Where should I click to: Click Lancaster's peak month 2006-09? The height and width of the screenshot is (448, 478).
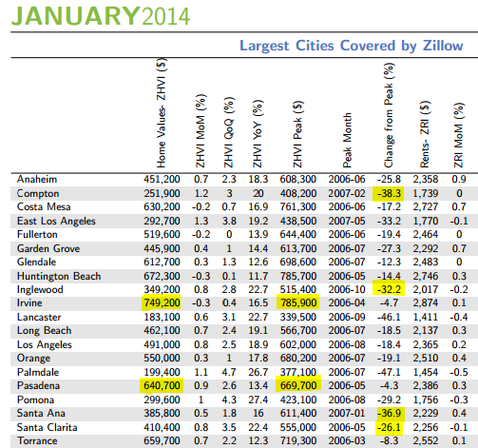coord(347,317)
